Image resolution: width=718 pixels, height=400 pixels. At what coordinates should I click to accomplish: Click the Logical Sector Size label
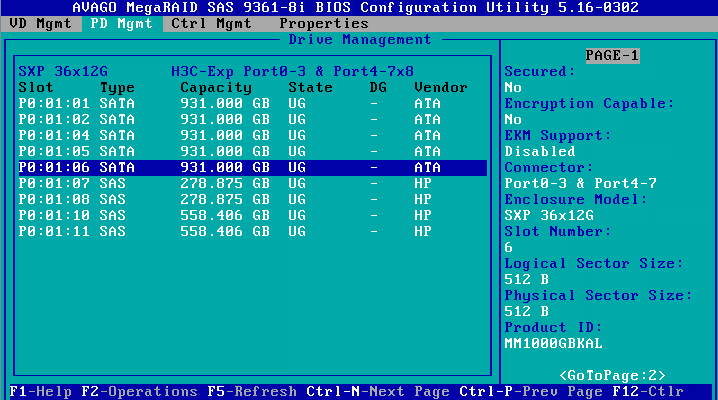[593, 264]
